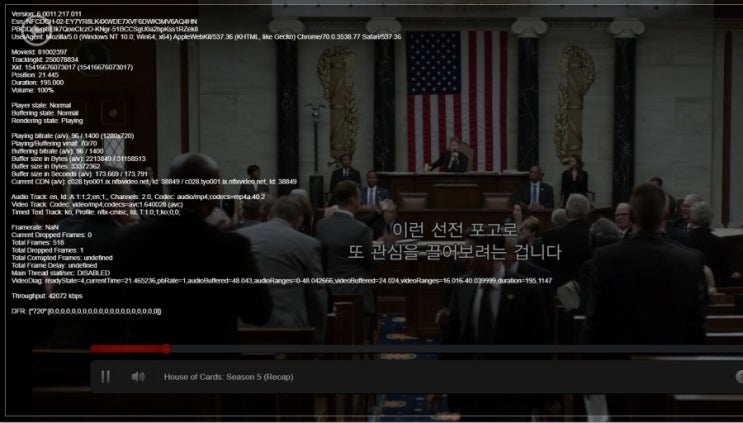Image resolution: width=743 pixels, height=423 pixels.
Task: Select the Current CDN (a/v) line
Action: point(154,181)
